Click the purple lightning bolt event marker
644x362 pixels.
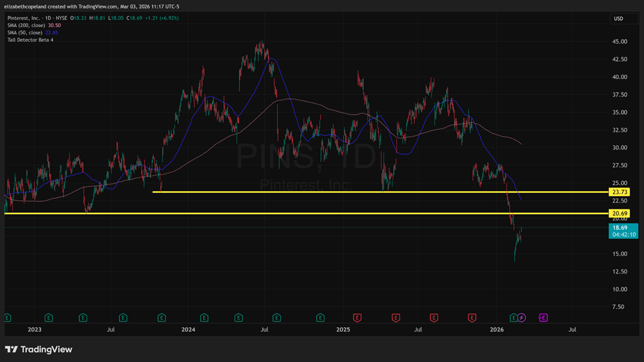[522, 318]
